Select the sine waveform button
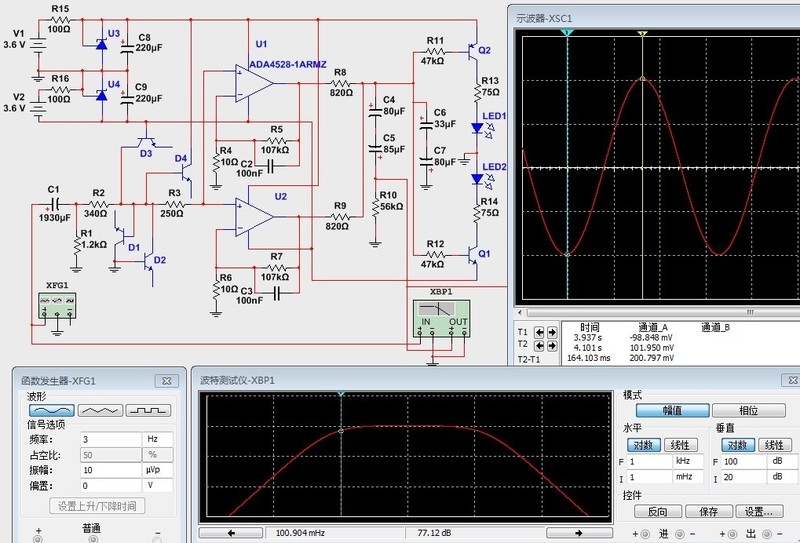The height and width of the screenshot is (543, 800). point(49,410)
